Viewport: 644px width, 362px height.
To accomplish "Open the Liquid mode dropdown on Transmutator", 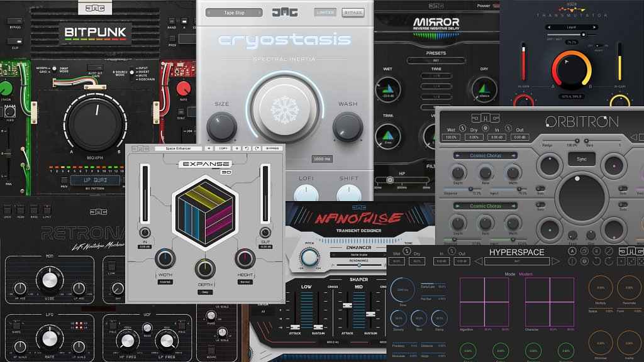I will (572, 27).
